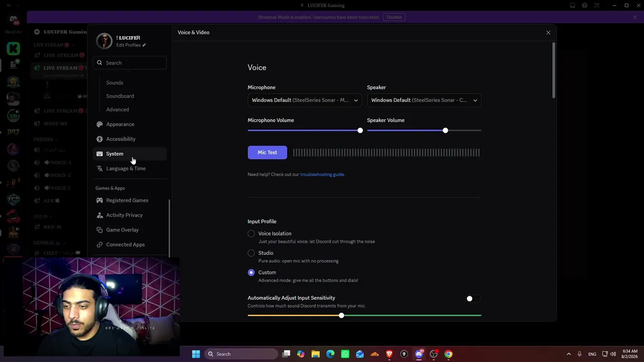Show hidden system tray icons
Screen dimensions: 644x362
(x=569, y=354)
